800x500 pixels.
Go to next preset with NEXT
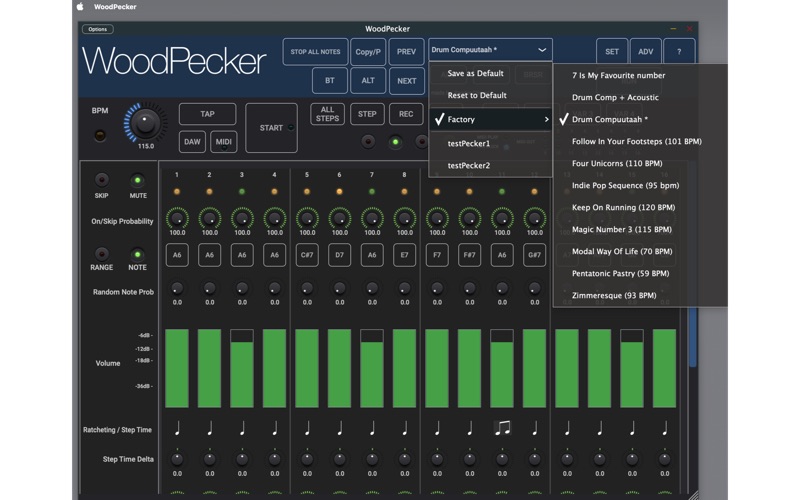point(407,81)
